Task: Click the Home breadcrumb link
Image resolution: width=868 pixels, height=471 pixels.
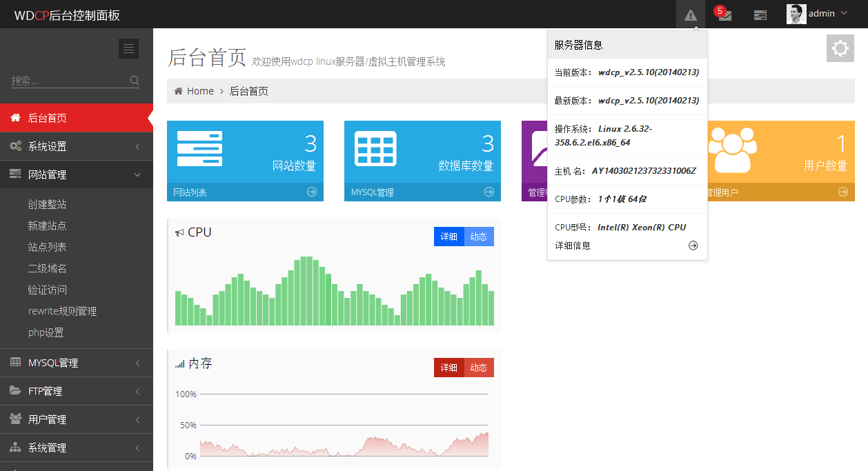Action: [x=200, y=91]
